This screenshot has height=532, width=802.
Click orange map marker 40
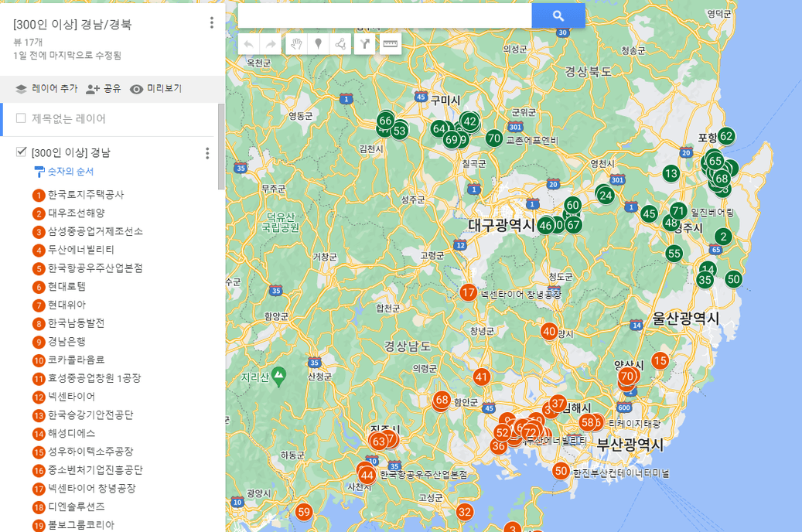(549, 332)
